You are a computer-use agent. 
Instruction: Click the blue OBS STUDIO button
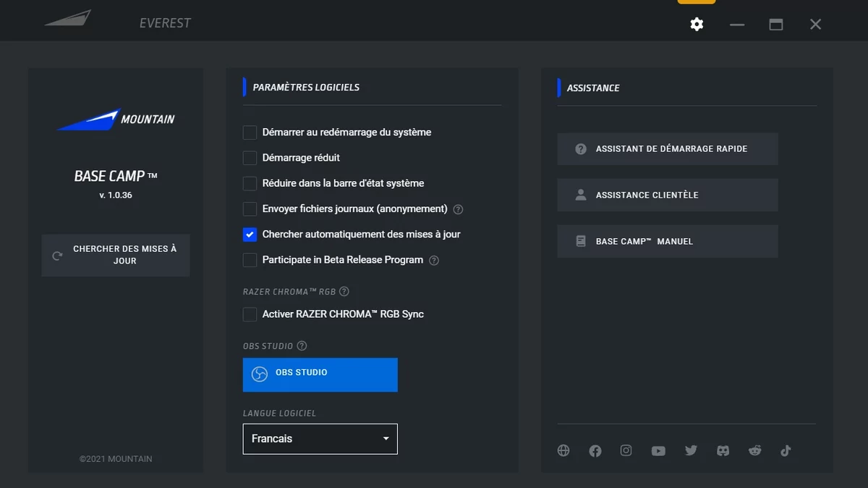[320, 374]
